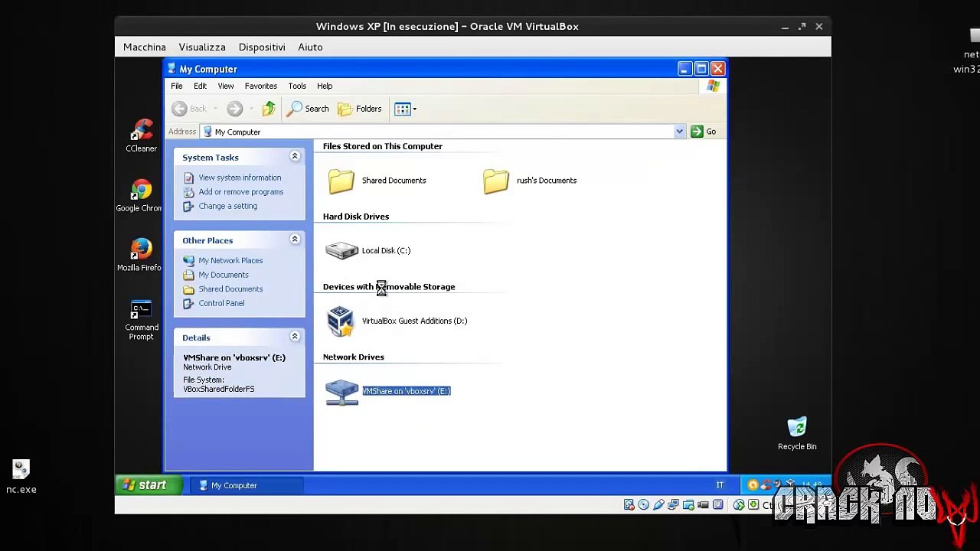The height and width of the screenshot is (551, 980).
Task: Click Change a setting link
Action: pos(228,206)
